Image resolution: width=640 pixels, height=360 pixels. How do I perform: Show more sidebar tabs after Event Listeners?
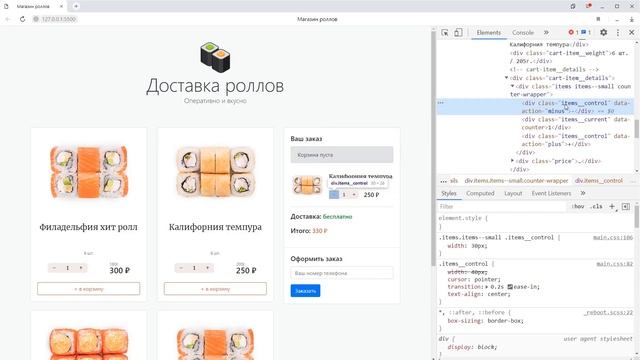[583, 193]
